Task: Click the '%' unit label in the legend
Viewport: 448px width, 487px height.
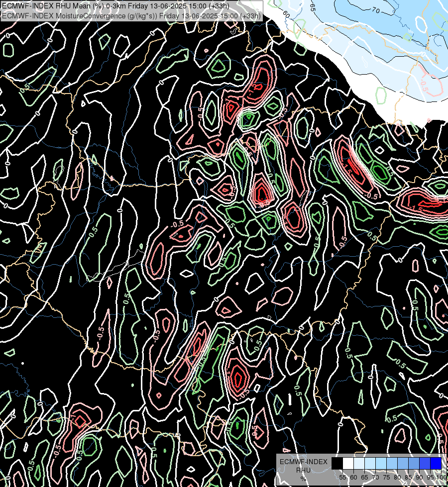Action: click(303, 479)
